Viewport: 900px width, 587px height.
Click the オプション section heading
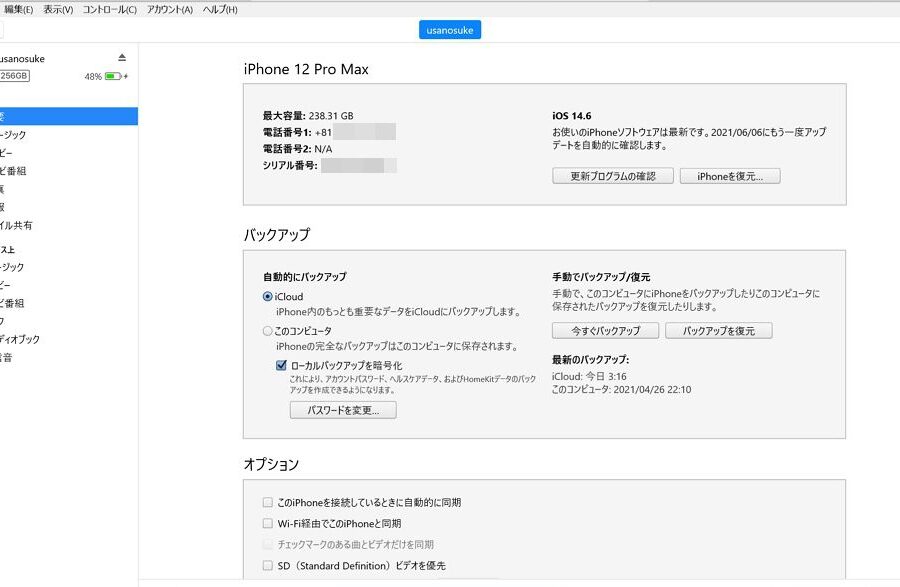[x=271, y=464]
